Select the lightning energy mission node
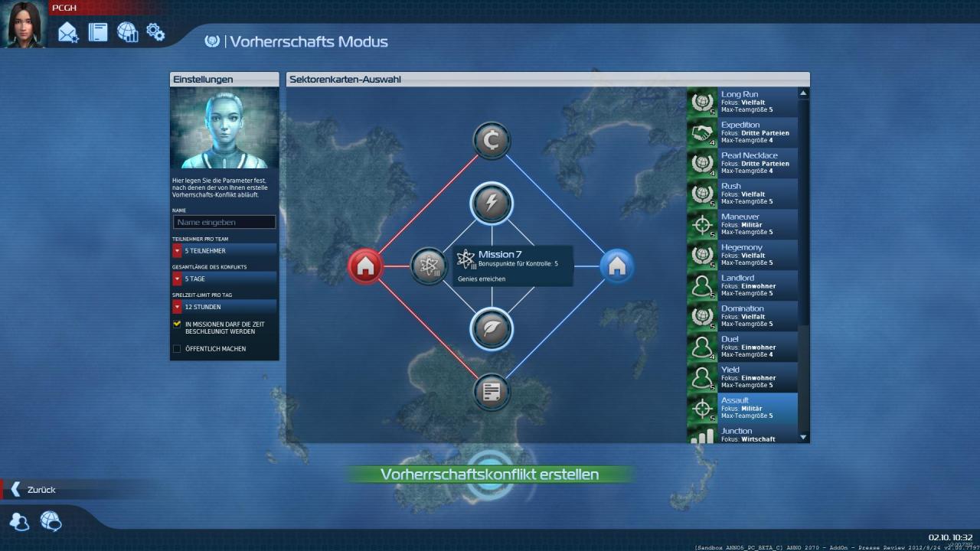The height and width of the screenshot is (551, 980). (491, 204)
